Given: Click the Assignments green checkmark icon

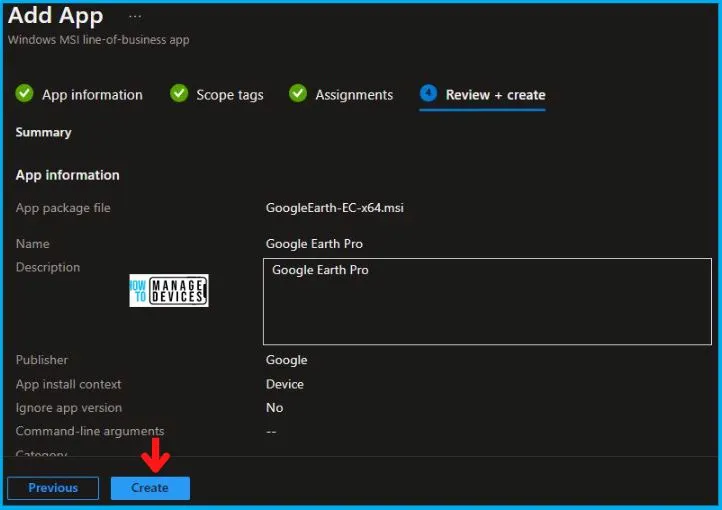Looking at the screenshot, I should (x=298, y=93).
